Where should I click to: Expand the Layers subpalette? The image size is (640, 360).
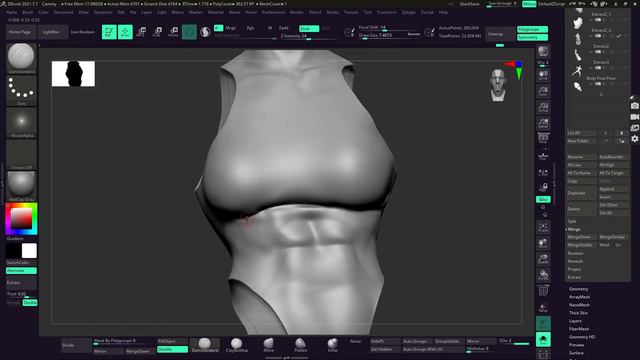click(575, 321)
